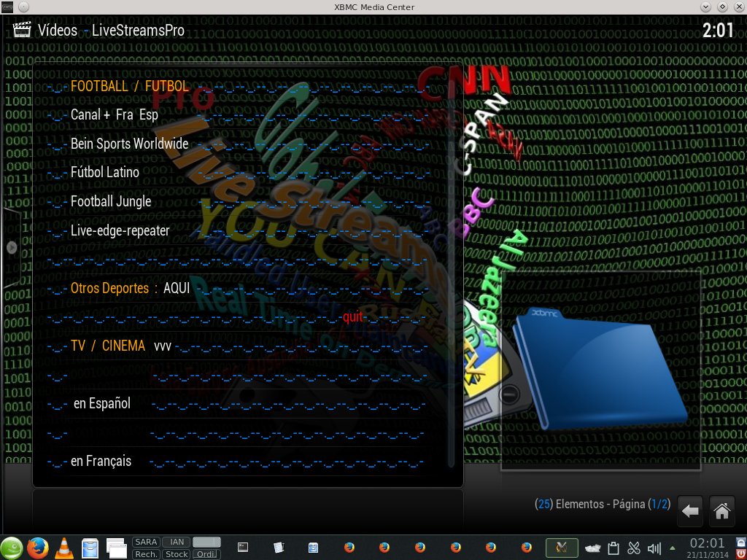Launch Firefox from the launcher beside VLC

tap(38, 548)
